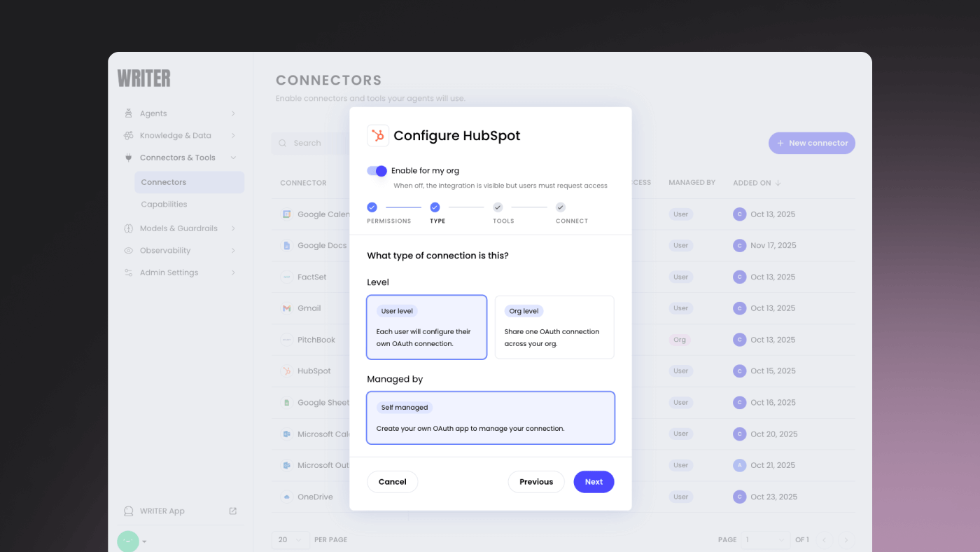
Task: Select the User level connection option
Action: click(426, 327)
